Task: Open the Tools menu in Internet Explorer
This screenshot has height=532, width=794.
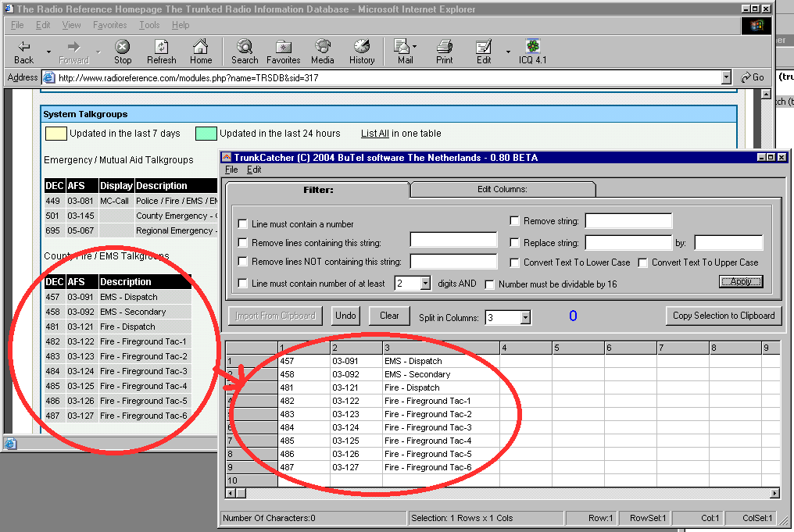Action: point(149,25)
